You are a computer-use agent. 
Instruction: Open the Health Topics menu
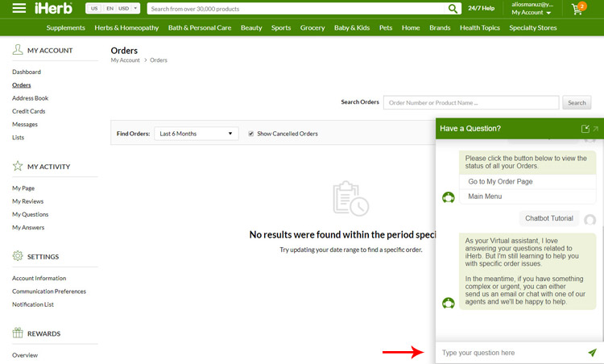pyautogui.click(x=480, y=27)
